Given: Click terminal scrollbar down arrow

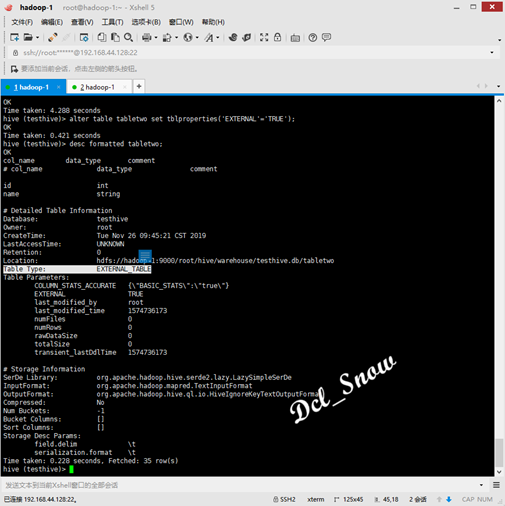Looking at the screenshot, I should pyautogui.click(x=499, y=472).
